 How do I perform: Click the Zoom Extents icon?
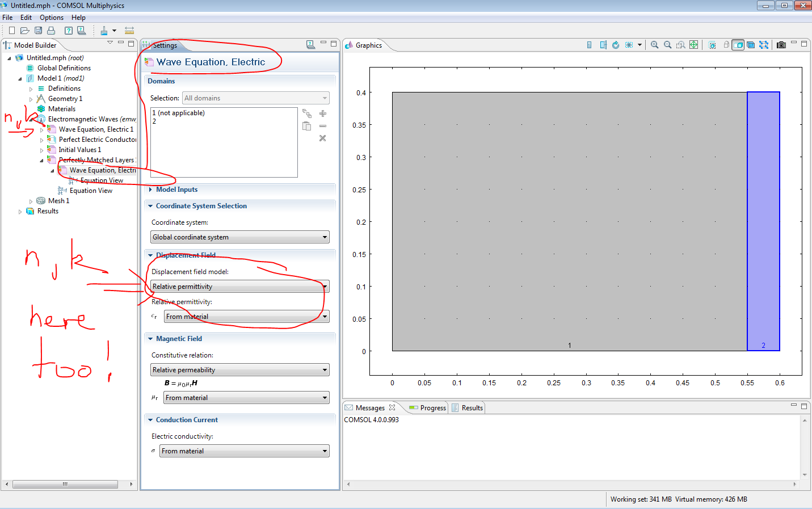(x=693, y=45)
